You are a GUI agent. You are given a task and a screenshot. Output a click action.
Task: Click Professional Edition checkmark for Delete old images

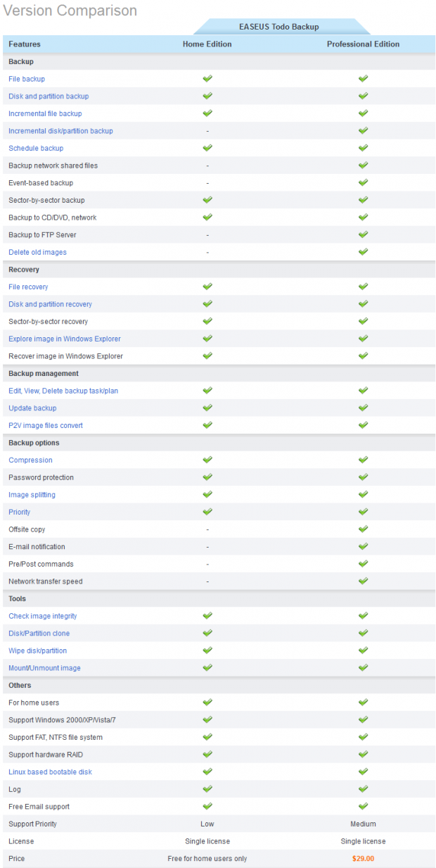(x=363, y=252)
